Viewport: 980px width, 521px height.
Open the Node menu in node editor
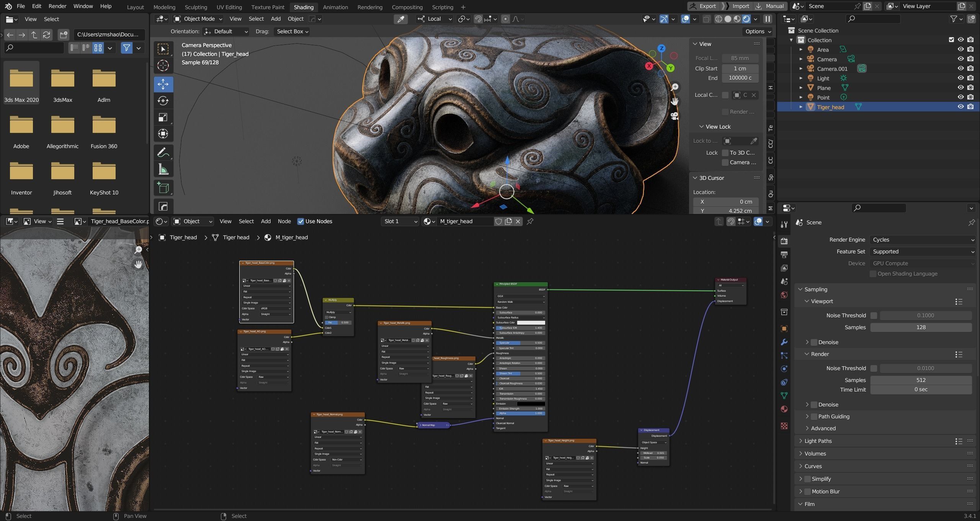(284, 221)
